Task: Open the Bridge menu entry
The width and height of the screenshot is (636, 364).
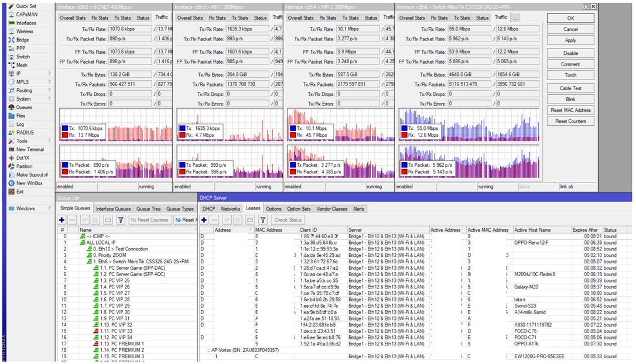Action: [22, 40]
